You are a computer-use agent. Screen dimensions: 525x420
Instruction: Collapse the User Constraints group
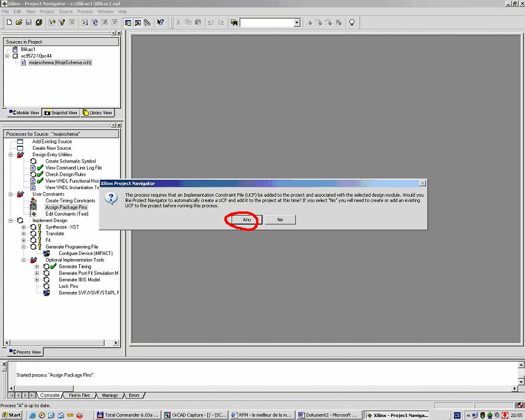pos(11,194)
